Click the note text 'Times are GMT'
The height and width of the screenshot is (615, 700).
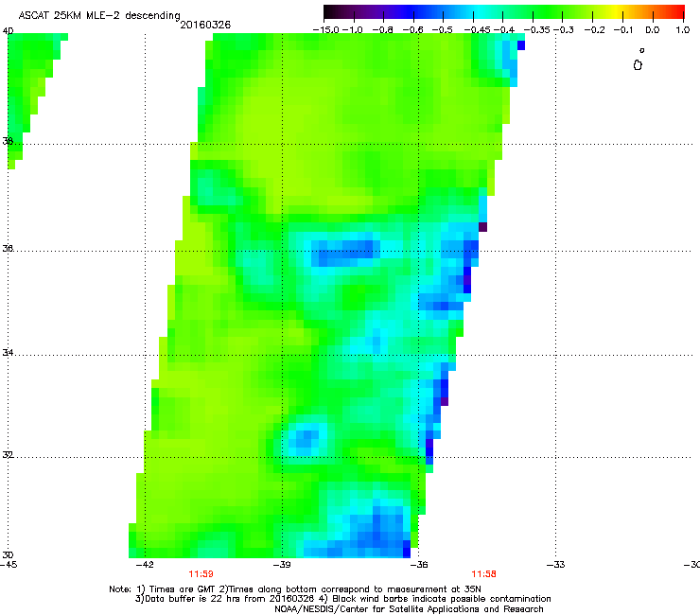pos(181,589)
